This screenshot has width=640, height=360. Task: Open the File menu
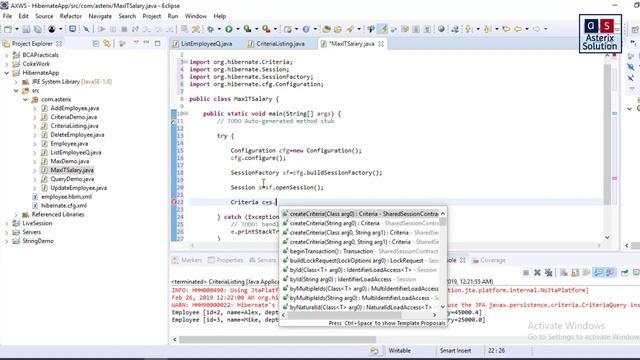7,16
